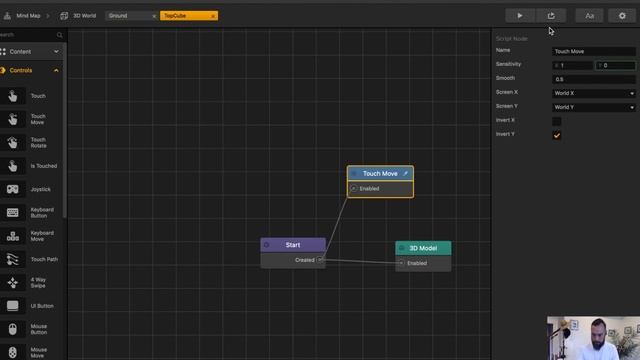Click the 3D Model node header

pos(423,248)
